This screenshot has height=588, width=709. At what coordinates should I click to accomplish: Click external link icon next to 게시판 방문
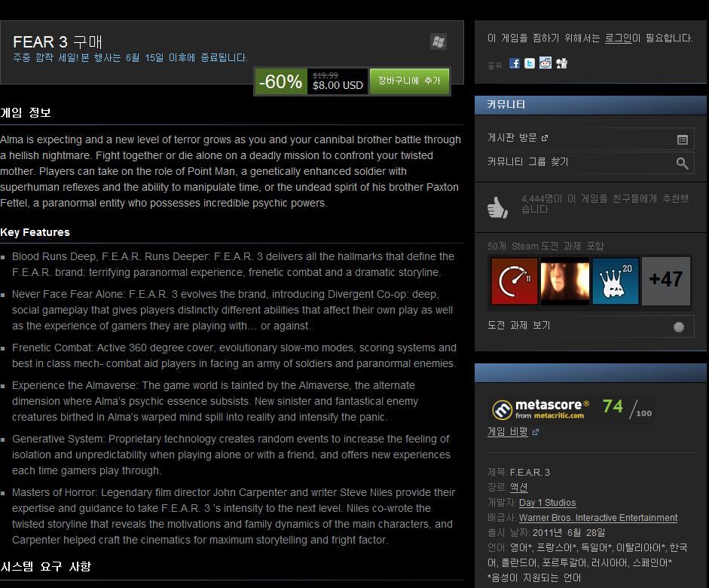pyautogui.click(x=545, y=138)
